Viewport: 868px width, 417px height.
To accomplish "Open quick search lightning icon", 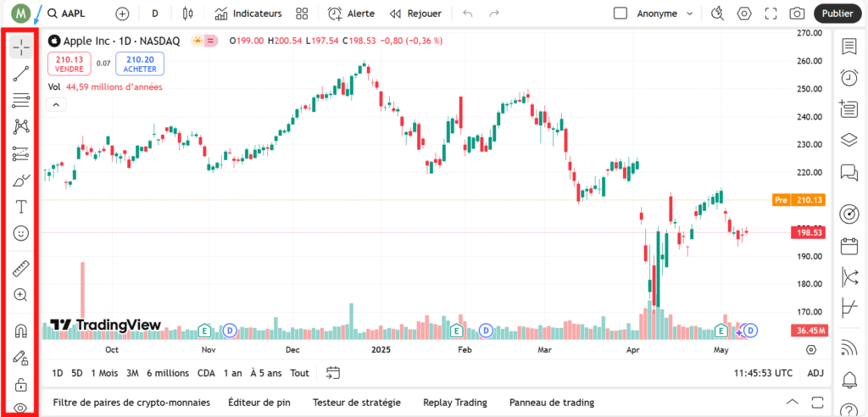I will tap(717, 14).
